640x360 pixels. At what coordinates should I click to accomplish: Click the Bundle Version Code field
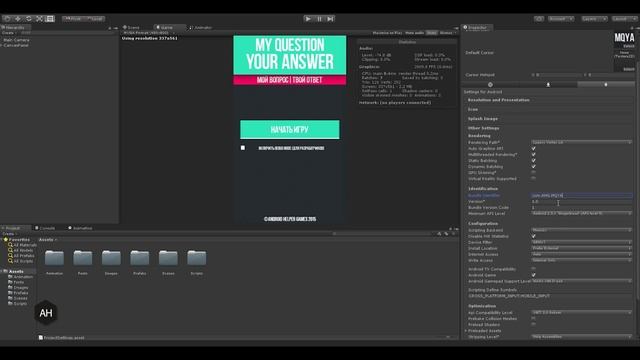(582, 207)
